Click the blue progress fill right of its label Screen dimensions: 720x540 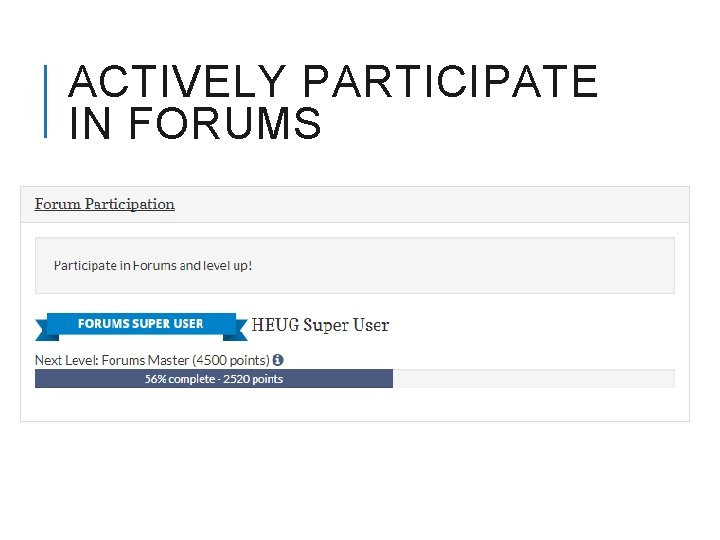(340, 379)
